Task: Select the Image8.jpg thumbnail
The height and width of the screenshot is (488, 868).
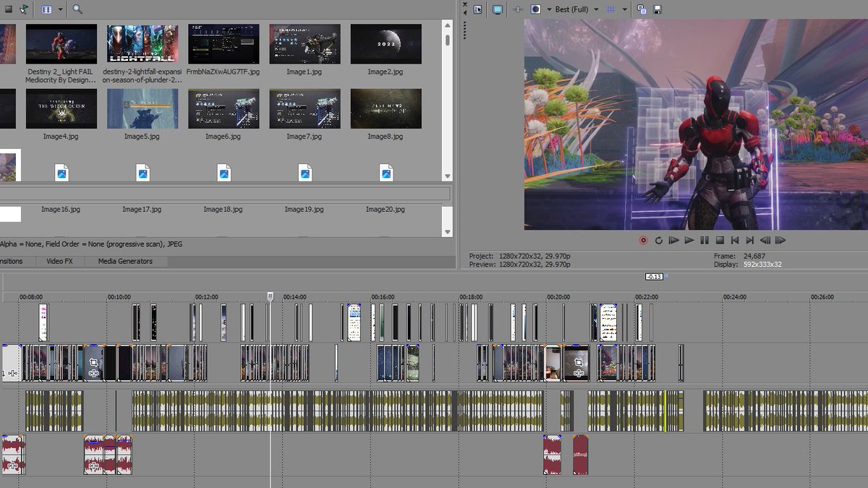Action: tap(386, 108)
